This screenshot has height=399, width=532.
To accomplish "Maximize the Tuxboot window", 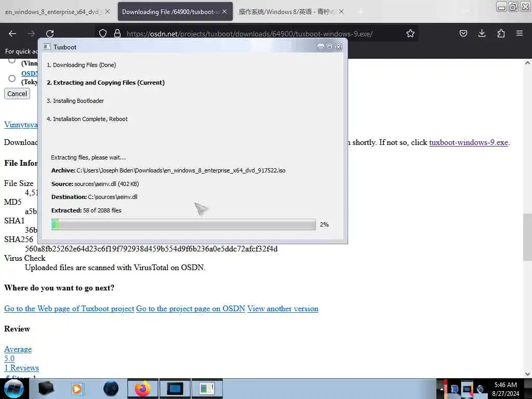I will coord(329,47).
